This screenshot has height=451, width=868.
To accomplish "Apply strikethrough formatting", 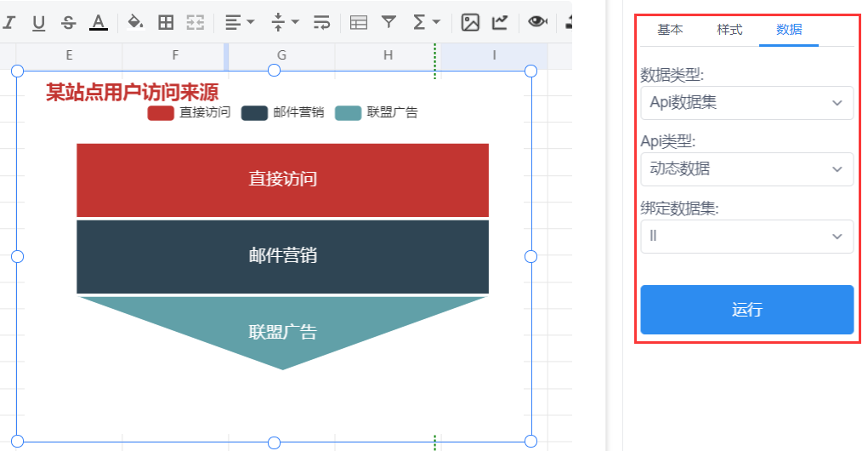I will (68, 23).
